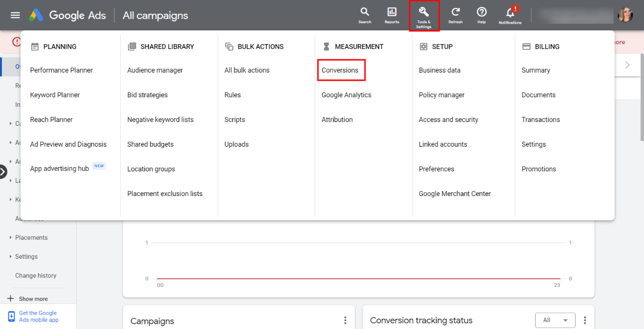Open Search from the top bar
Image resolution: width=644 pixels, height=329 pixels.
pyautogui.click(x=365, y=14)
